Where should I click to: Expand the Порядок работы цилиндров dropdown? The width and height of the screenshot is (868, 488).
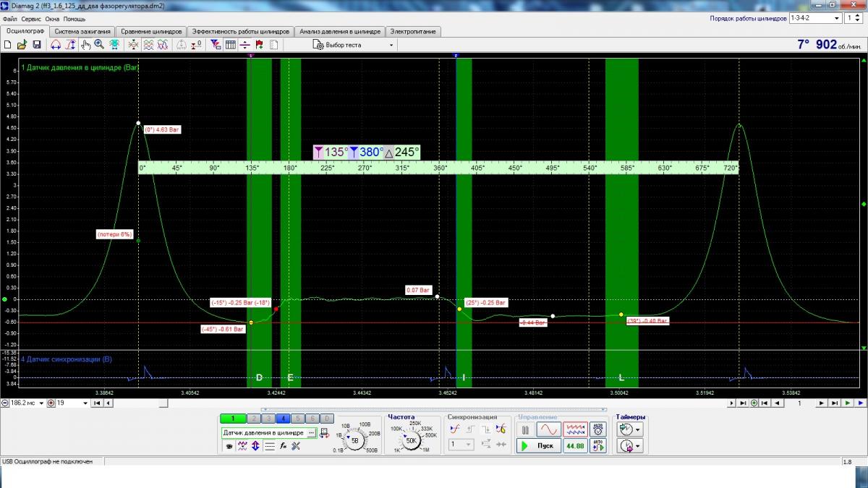tap(836, 17)
